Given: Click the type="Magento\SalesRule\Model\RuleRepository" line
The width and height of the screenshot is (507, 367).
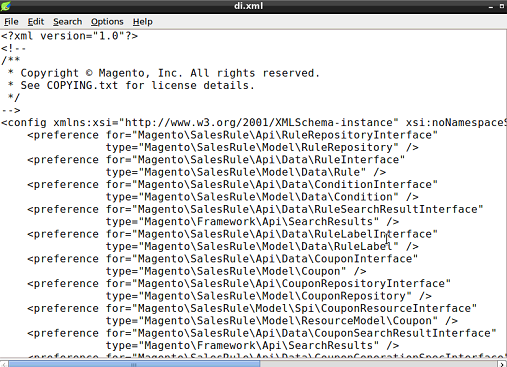Looking at the screenshot, I should click(x=262, y=147).
